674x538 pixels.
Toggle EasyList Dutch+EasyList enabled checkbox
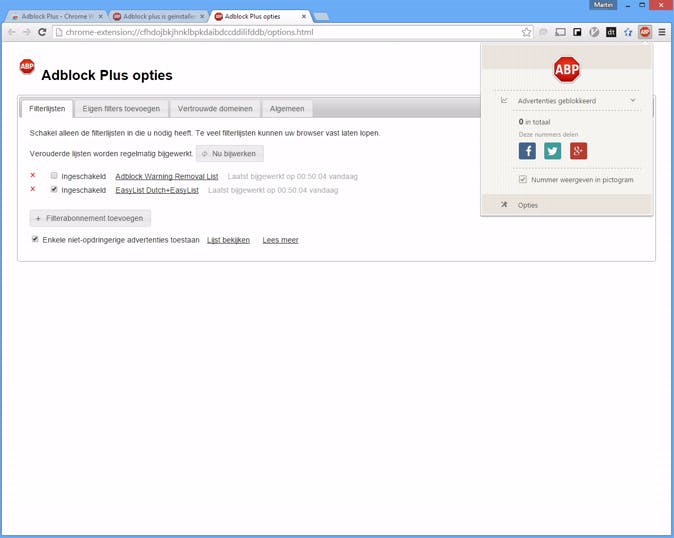click(54, 189)
